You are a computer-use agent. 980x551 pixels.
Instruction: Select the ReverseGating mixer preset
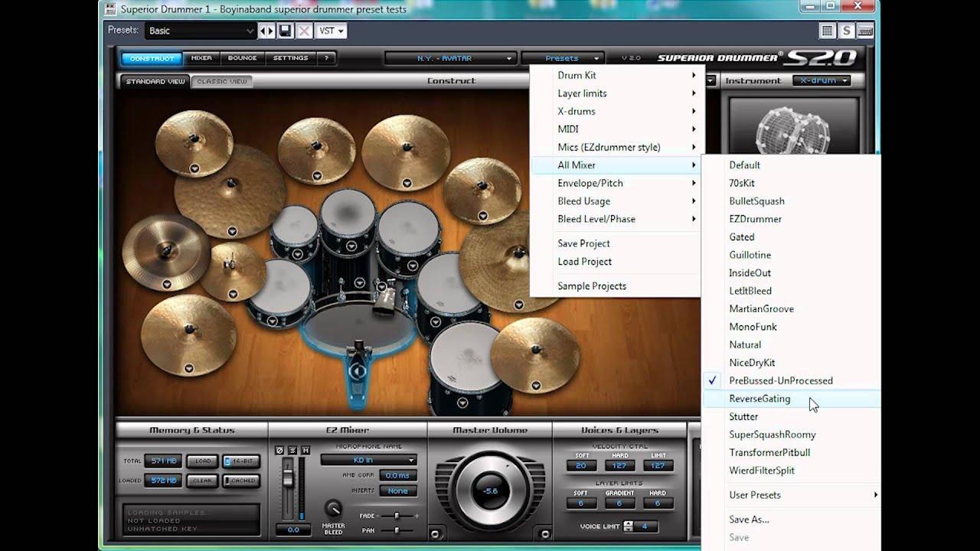pos(792,399)
